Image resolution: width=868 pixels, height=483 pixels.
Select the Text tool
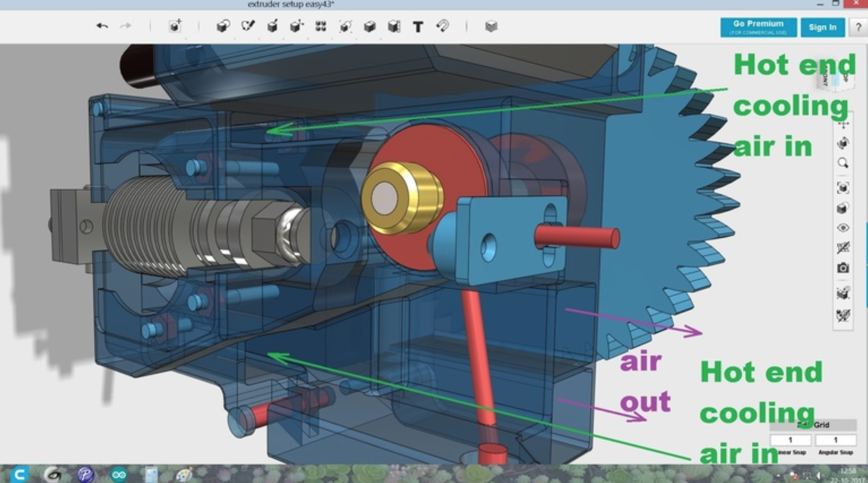418,26
